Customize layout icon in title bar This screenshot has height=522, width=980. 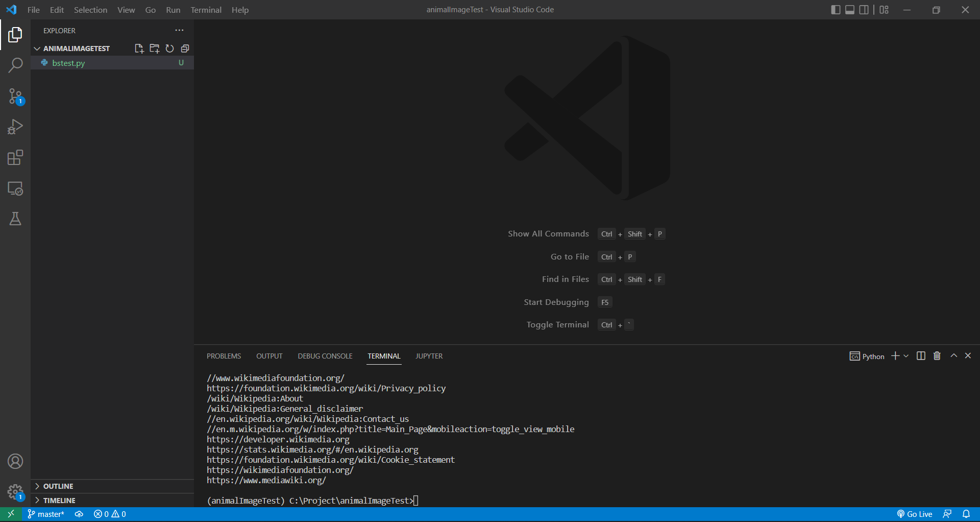click(x=884, y=10)
